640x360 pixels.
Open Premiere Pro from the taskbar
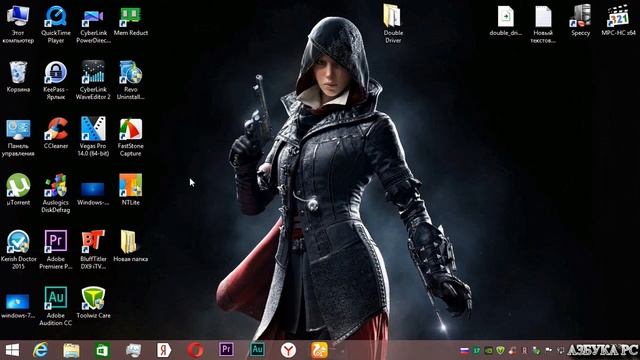(226, 349)
